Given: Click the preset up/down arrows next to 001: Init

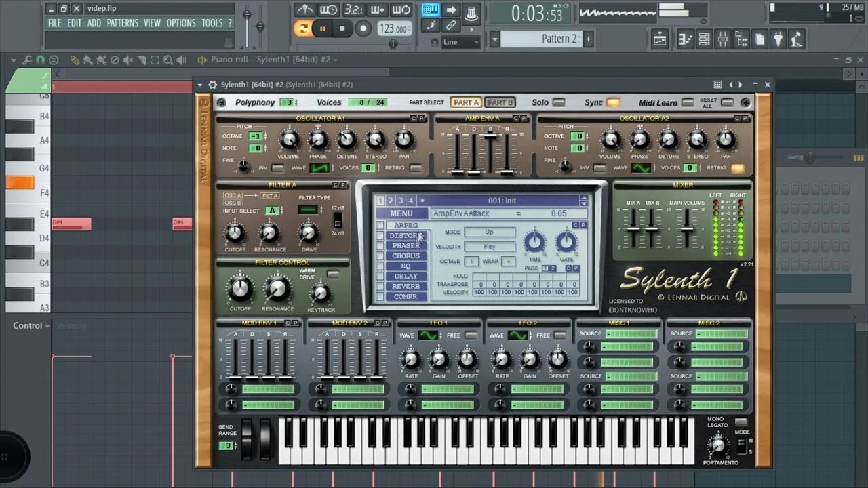Looking at the screenshot, I should 583,201.
